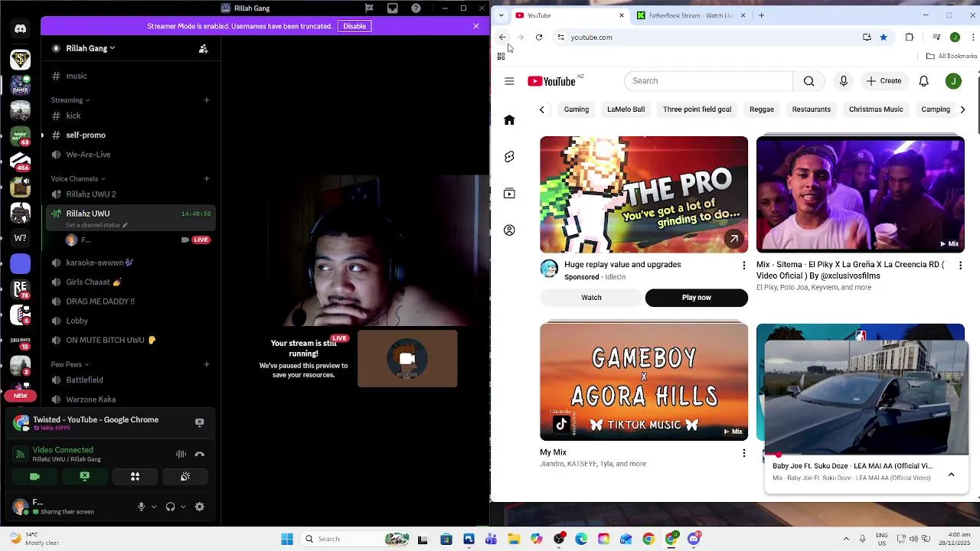Viewport: 980px width, 551px height.
Task: Open more options for My Mix
Action: pyautogui.click(x=743, y=453)
